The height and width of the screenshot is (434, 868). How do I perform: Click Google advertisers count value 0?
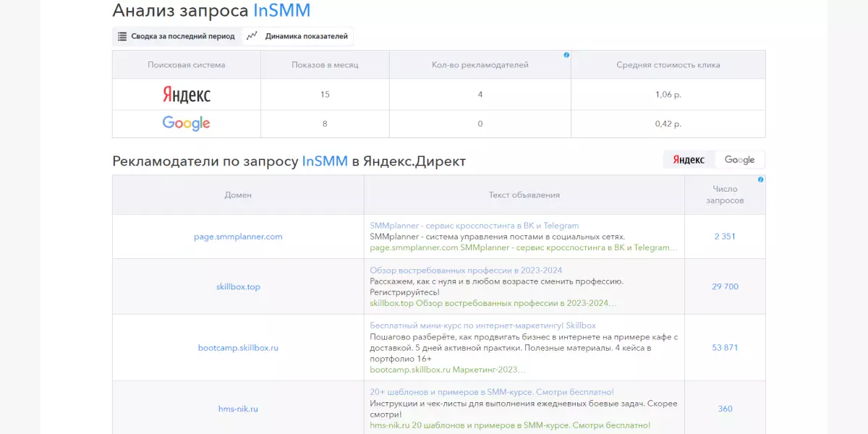(480, 124)
